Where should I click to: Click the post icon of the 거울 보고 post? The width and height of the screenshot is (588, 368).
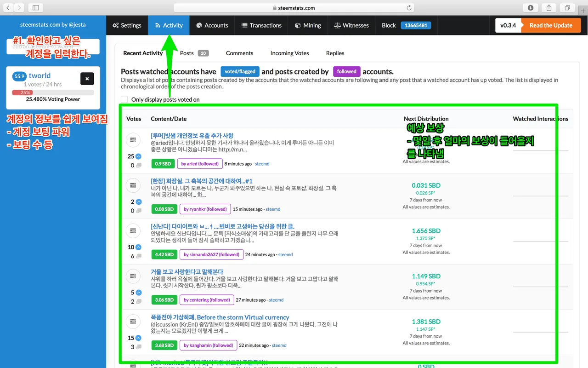[133, 276]
